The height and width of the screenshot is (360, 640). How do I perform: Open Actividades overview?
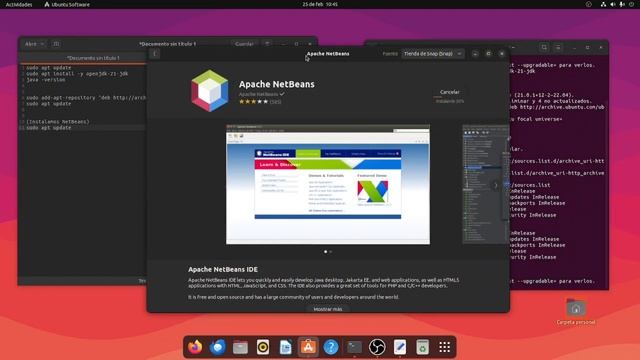click(19, 4)
